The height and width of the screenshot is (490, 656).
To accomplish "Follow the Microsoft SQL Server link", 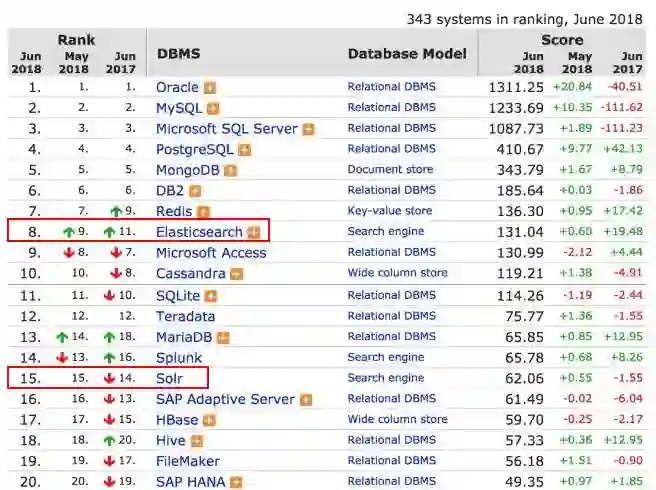I will (x=227, y=129).
